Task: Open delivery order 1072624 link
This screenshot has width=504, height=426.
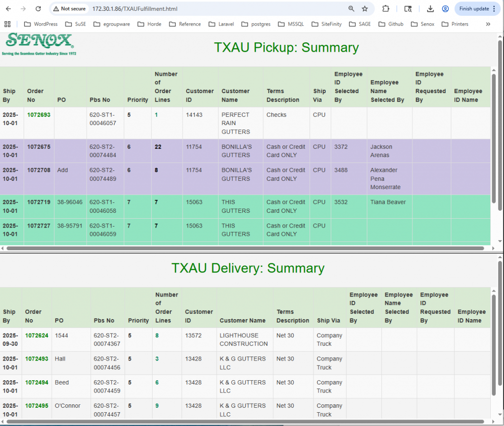Action: pos(37,335)
